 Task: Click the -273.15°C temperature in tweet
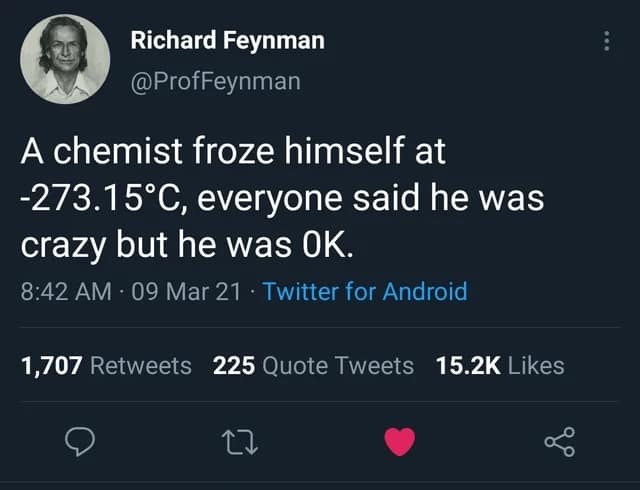tap(114, 198)
